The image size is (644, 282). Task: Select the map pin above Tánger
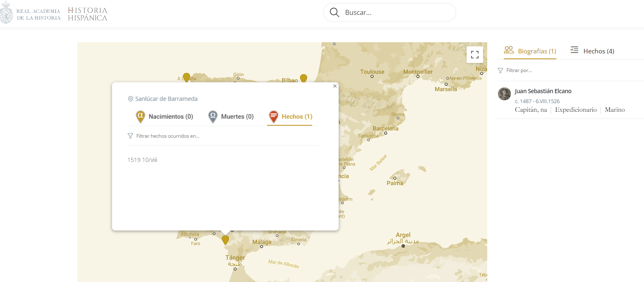point(225,240)
